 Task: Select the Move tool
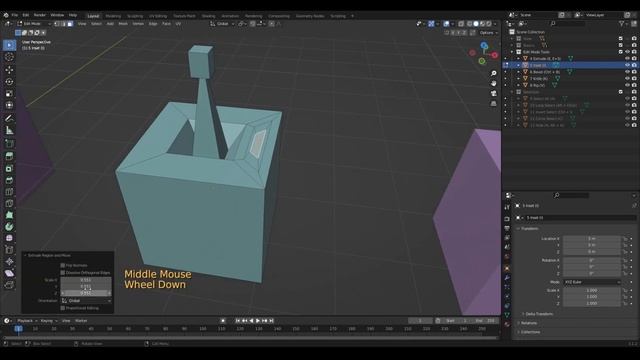click(9, 70)
